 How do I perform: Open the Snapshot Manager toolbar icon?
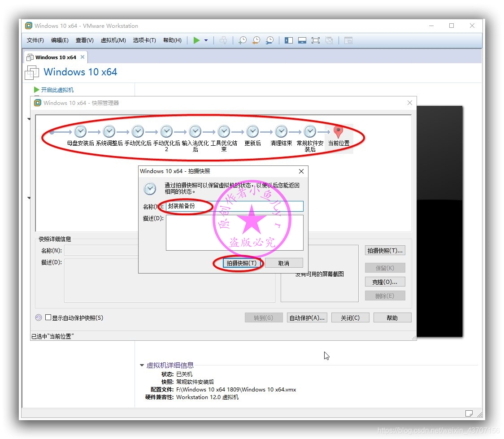click(x=270, y=40)
